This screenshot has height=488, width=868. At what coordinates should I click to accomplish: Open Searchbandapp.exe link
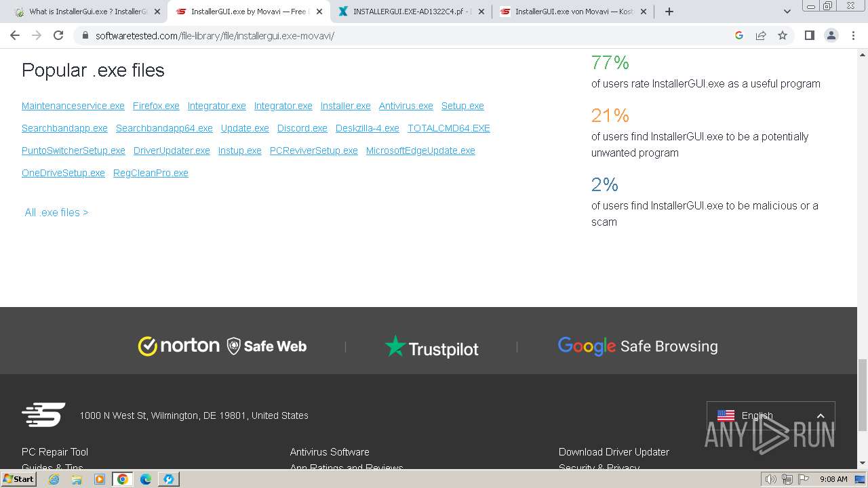[64, 128]
